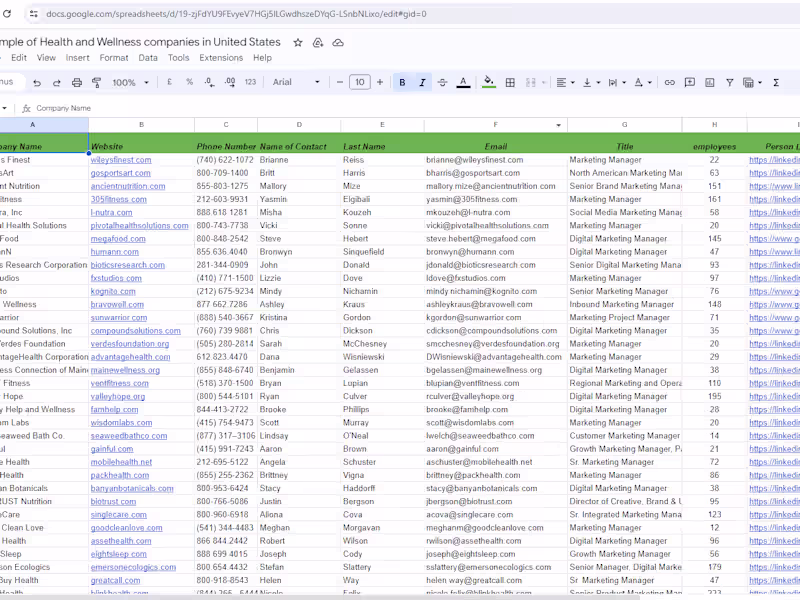Image resolution: width=800 pixels, height=600 pixels.
Task: Open the Zoom level dropdown
Action: [x=125, y=82]
